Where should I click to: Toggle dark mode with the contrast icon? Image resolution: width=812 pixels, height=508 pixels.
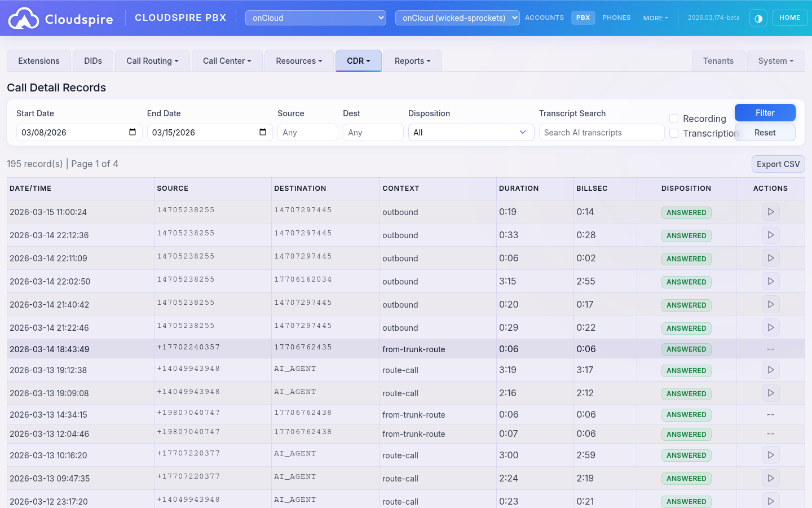tap(758, 17)
